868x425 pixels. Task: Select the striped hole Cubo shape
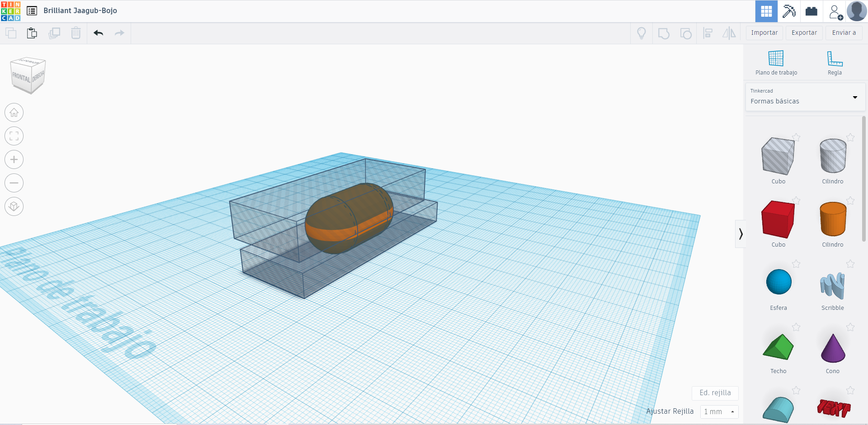778,156
